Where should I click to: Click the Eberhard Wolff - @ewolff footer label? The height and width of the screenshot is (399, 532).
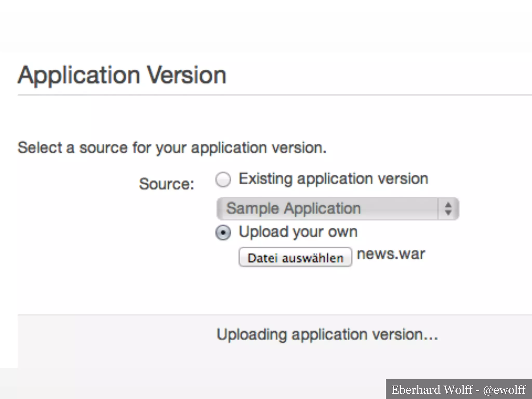click(x=458, y=390)
